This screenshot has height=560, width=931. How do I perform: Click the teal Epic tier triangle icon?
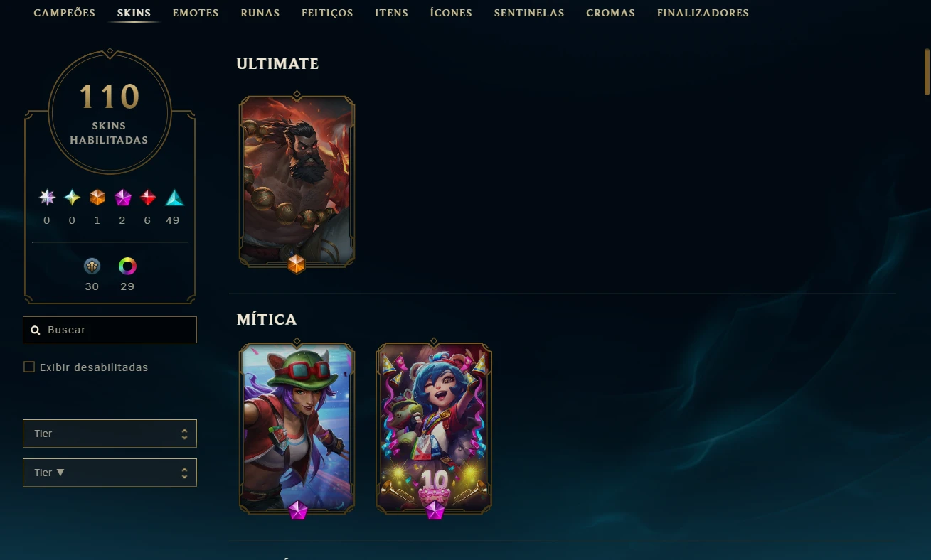click(x=174, y=198)
